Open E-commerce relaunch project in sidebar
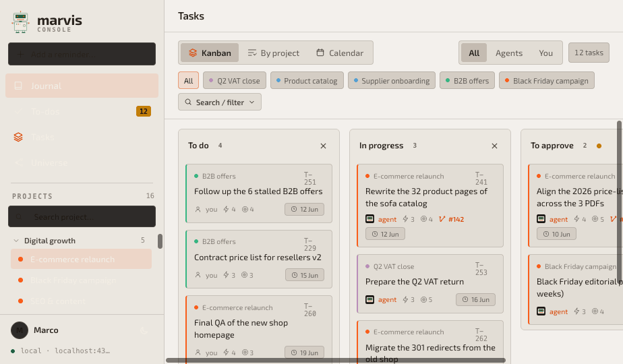This screenshot has width=623, height=364. 81,259
